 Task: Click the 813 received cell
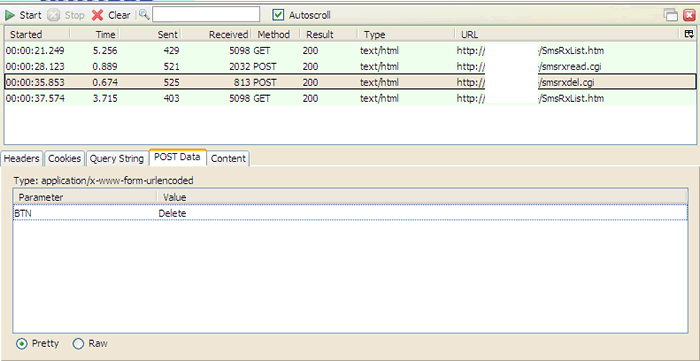coord(243,82)
